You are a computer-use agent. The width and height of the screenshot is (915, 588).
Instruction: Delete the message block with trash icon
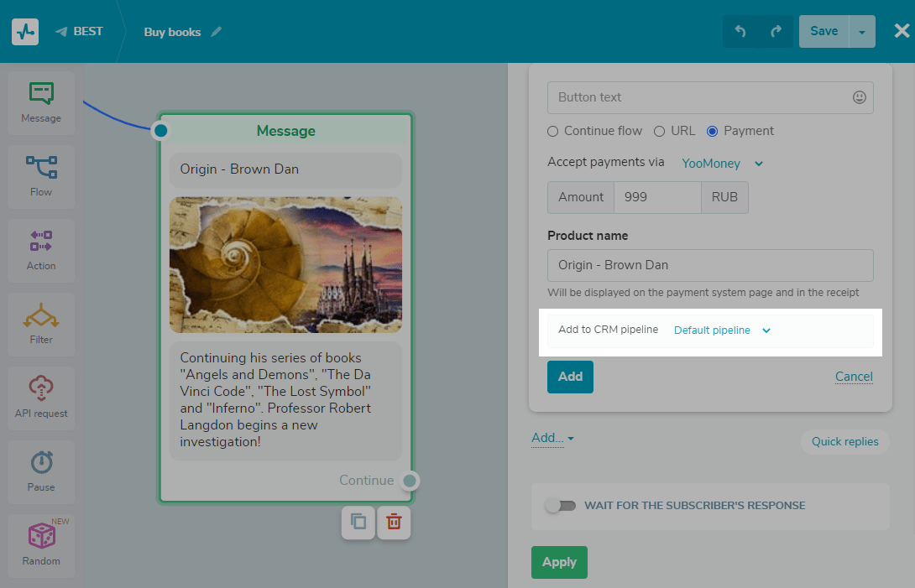pyautogui.click(x=394, y=523)
